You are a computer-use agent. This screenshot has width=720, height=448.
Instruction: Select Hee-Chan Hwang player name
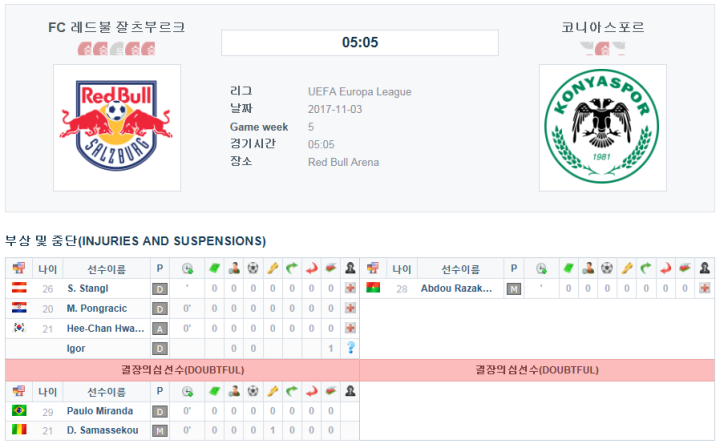click(106, 329)
